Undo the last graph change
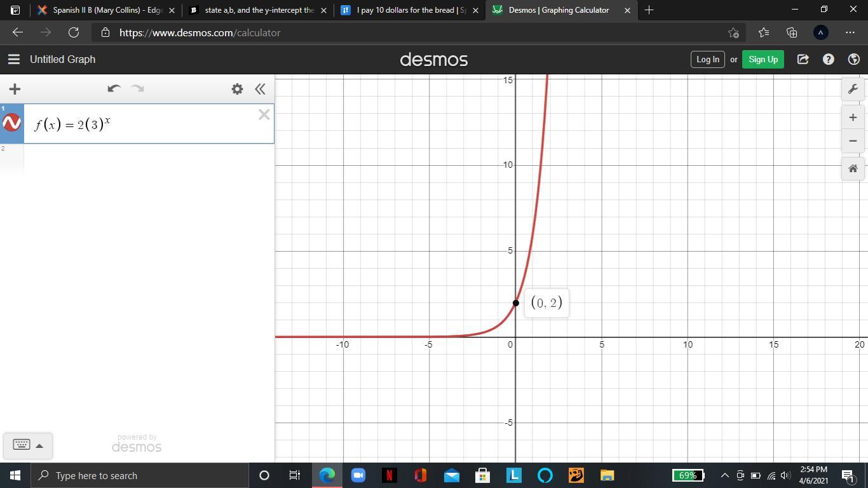 [x=114, y=89]
